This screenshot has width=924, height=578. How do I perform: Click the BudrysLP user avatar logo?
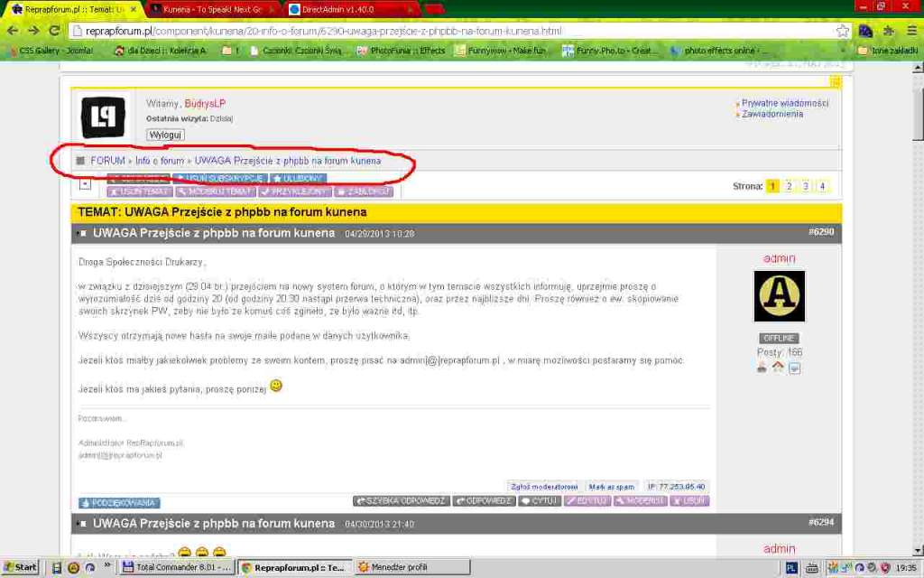coord(102,117)
